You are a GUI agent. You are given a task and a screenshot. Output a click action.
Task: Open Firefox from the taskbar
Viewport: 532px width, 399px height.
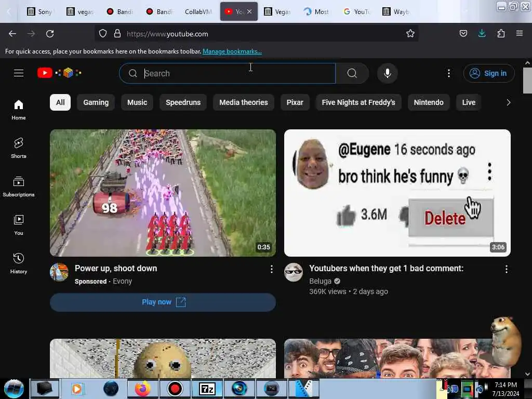coord(143,389)
